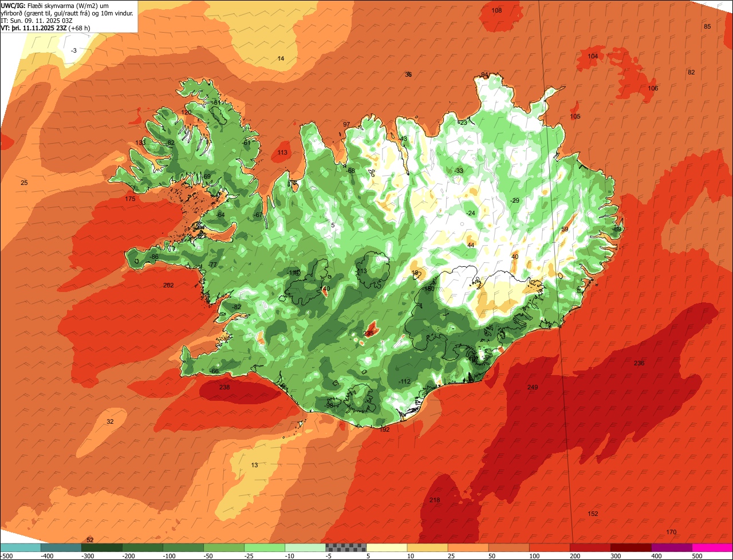Image resolution: width=733 pixels, height=560 pixels.
Task: Click the flux value -64 in west Iceland
Action: pos(220,215)
